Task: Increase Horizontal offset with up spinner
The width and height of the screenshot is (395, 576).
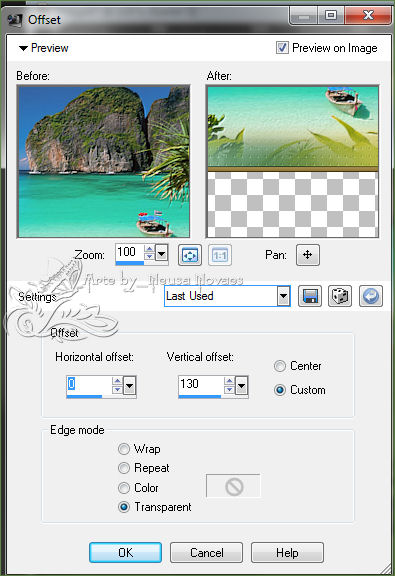Action: (117, 381)
